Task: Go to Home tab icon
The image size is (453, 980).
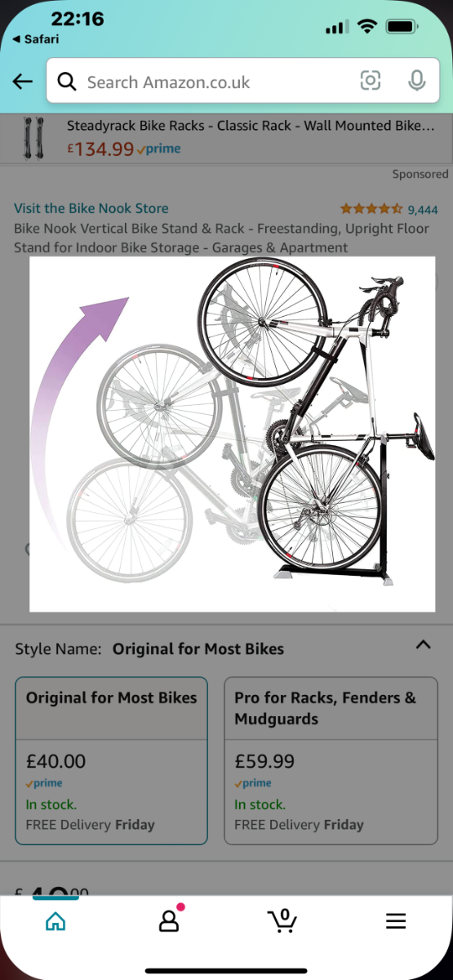Action: [56, 921]
